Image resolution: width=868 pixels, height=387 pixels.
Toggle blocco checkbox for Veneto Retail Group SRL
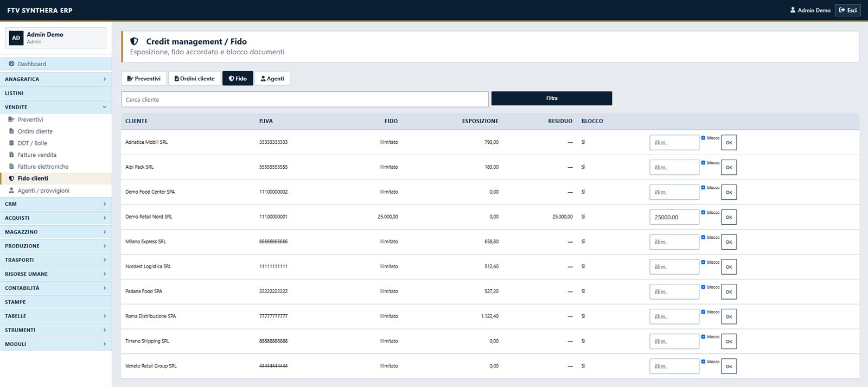pyautogui.click(x=703, y=361)
